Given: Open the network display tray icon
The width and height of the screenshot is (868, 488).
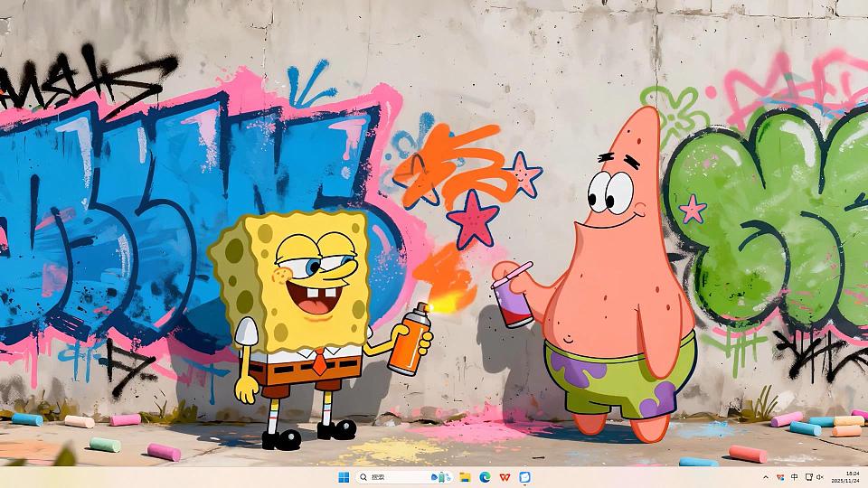Looking at the screenshot, I should coord(808,477).
